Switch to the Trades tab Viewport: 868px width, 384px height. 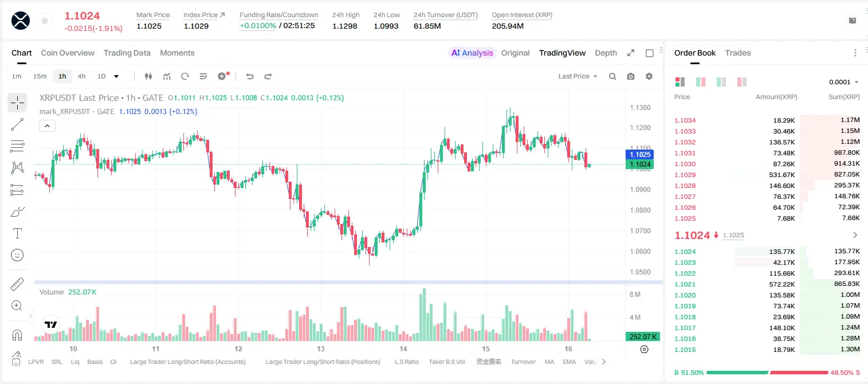[738, 53]
